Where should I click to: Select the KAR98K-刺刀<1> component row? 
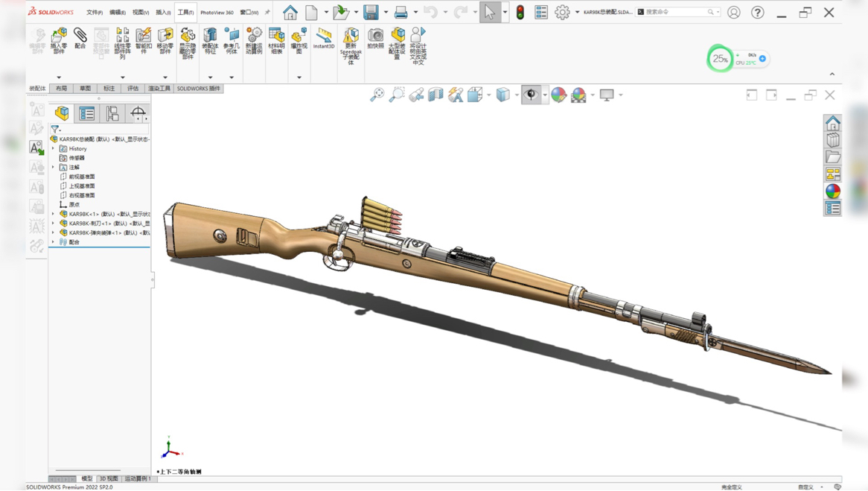(104, 224)
